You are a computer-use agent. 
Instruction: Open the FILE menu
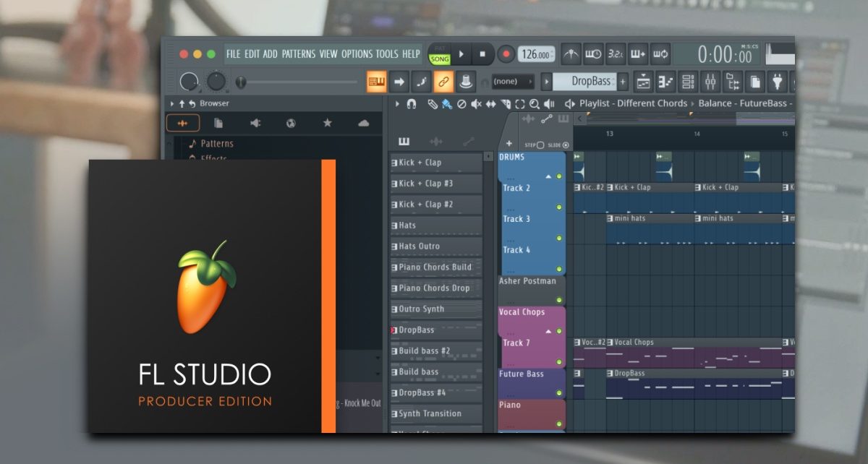233,54
